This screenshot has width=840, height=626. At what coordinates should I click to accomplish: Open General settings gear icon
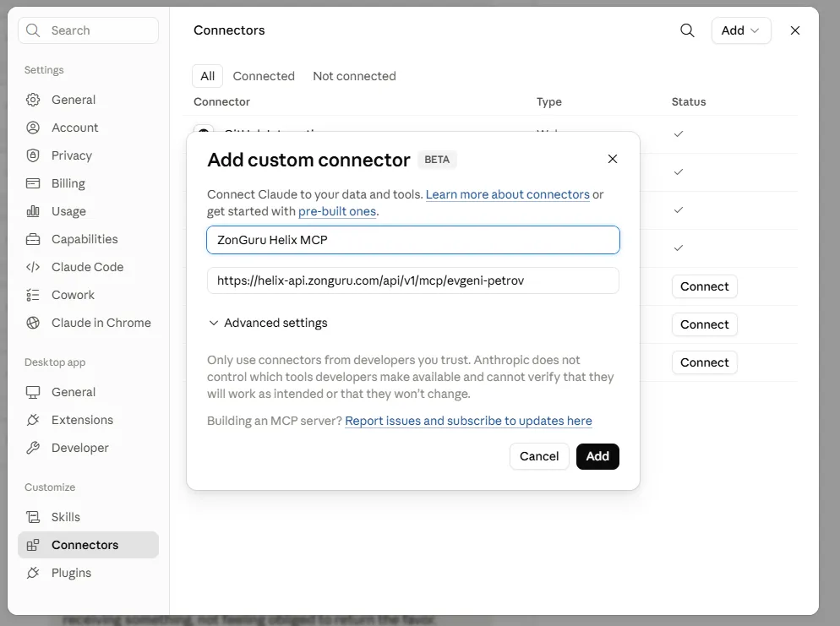pyautogui.click(x=33, y=100)
